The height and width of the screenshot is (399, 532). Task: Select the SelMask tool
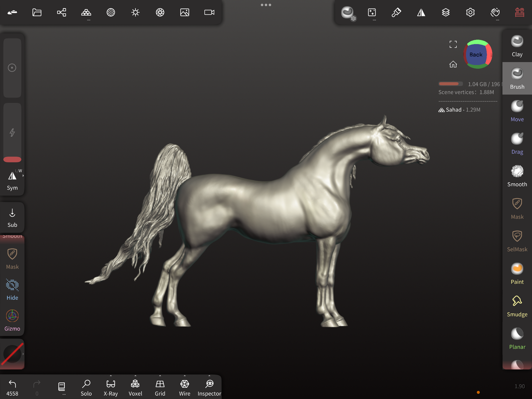[x=517, y=241]
